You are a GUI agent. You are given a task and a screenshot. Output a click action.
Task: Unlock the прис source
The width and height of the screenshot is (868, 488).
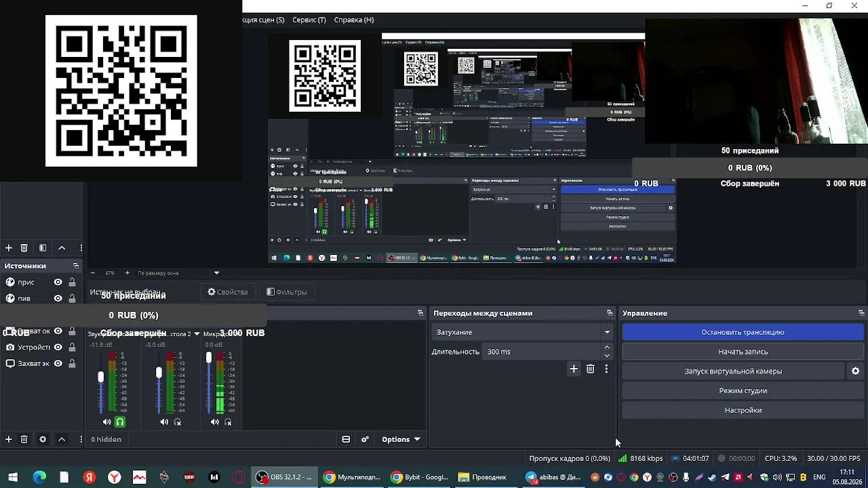(x=72, y=282)
